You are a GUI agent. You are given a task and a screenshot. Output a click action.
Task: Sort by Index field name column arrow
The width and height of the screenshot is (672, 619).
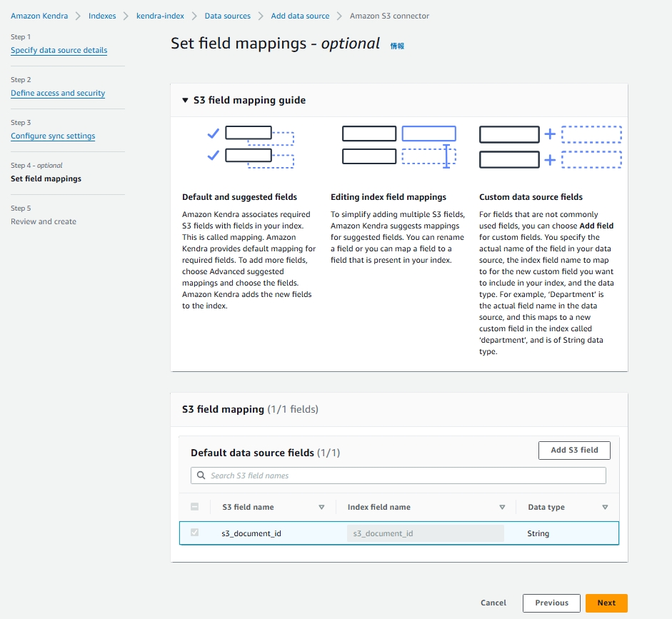[502, 508]
